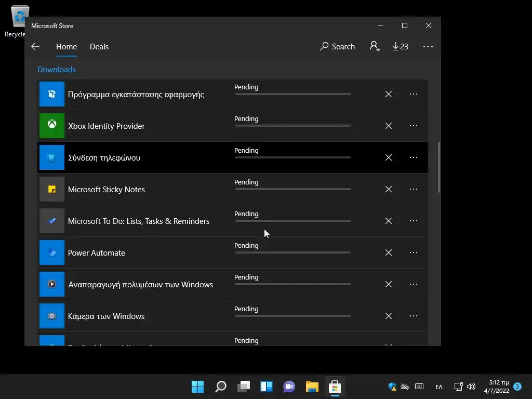Click the Downloads list scrollbar thumb
Screen dimensions: 532x399
438,168
